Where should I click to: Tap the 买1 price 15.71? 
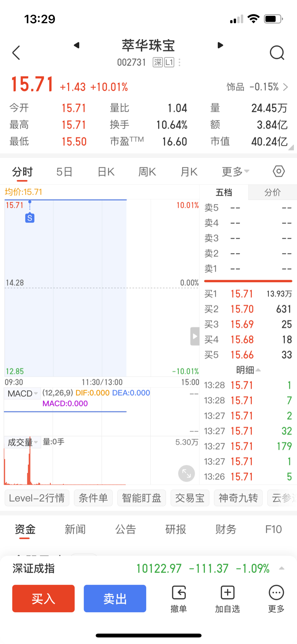click(x=242, y=294)
